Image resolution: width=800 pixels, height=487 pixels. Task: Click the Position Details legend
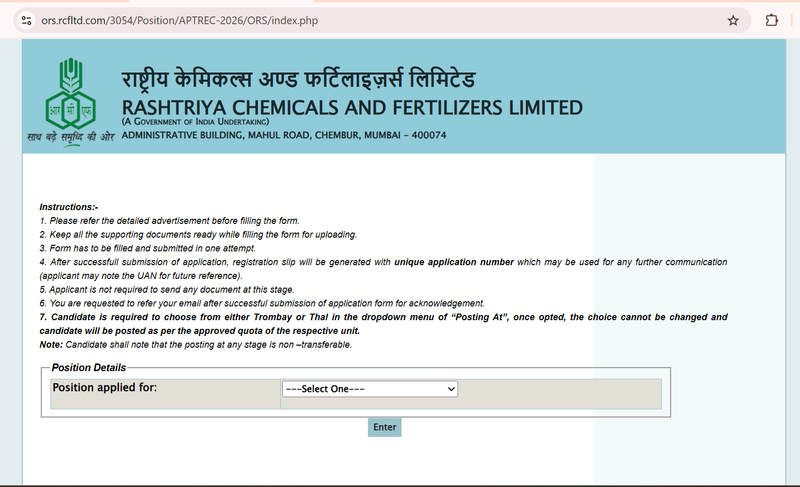pos(89,368)
